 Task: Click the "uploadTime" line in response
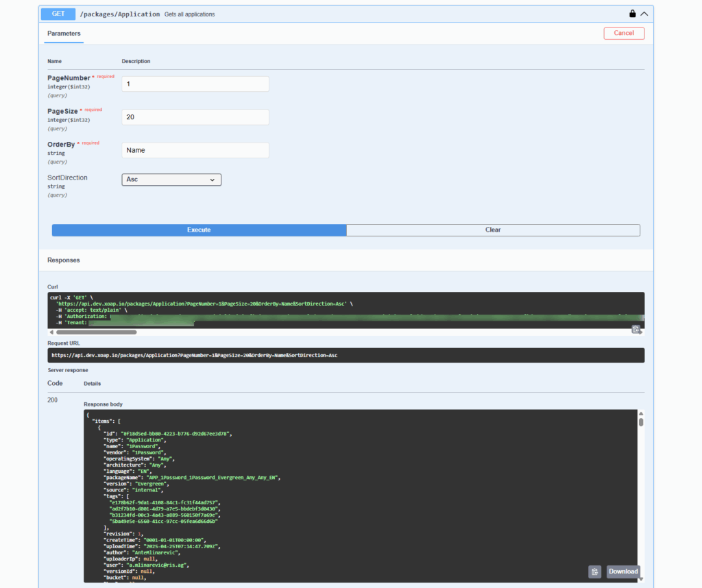(x=162, y=546)
